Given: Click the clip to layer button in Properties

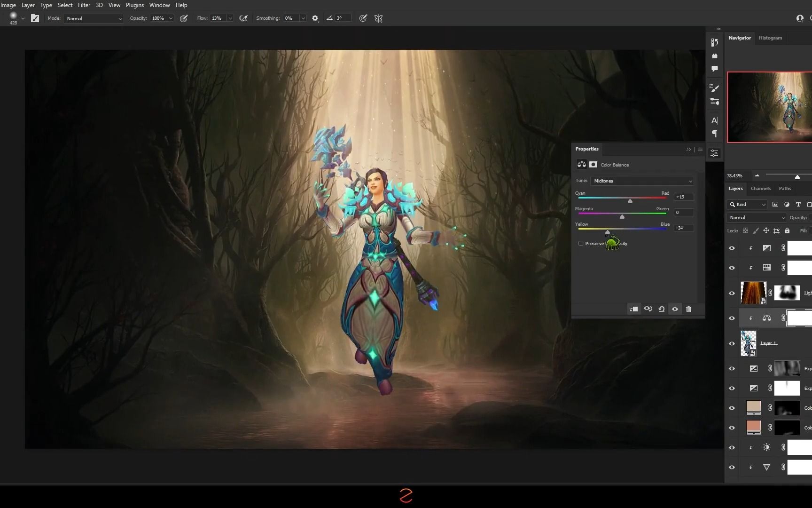Looking at the screenshot, I should coord(634,309).
